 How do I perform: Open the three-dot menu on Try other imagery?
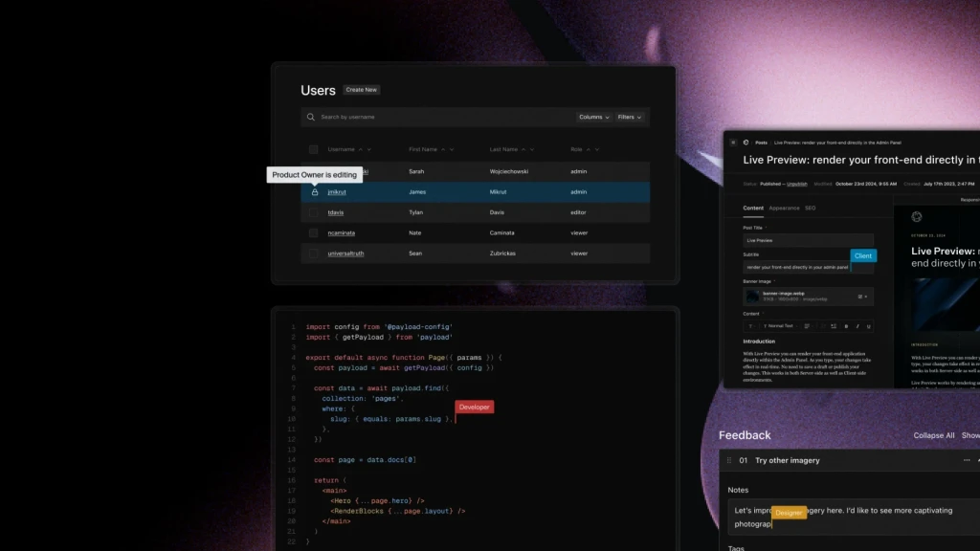coord(967,460)
